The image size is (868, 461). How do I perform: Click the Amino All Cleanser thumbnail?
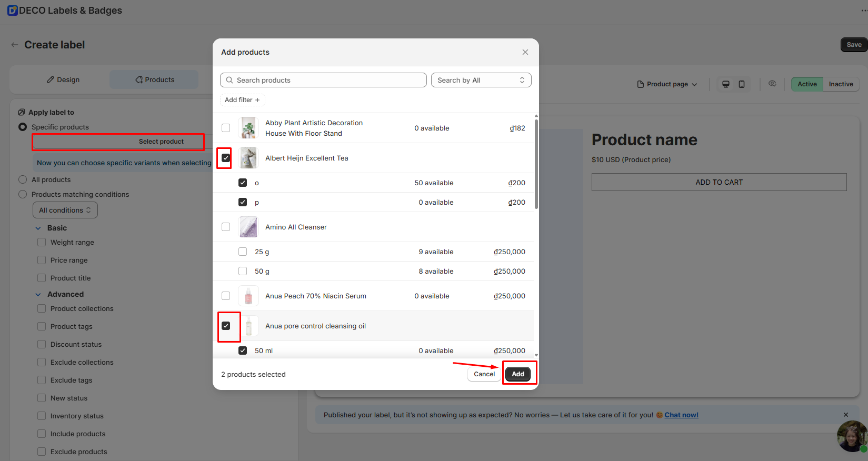pos(248,227)
